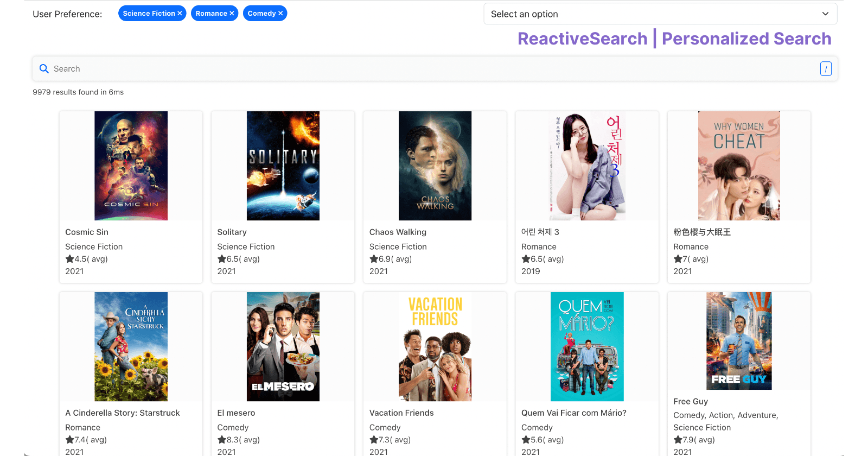Click star icon on A Cinderella Story

click(69, 440)
